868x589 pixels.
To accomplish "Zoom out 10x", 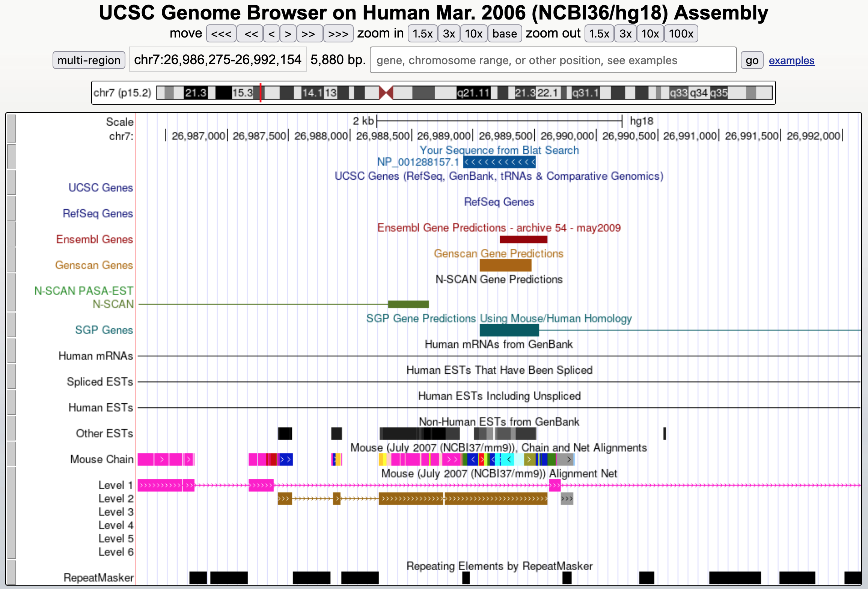I will tap(650, 34).
